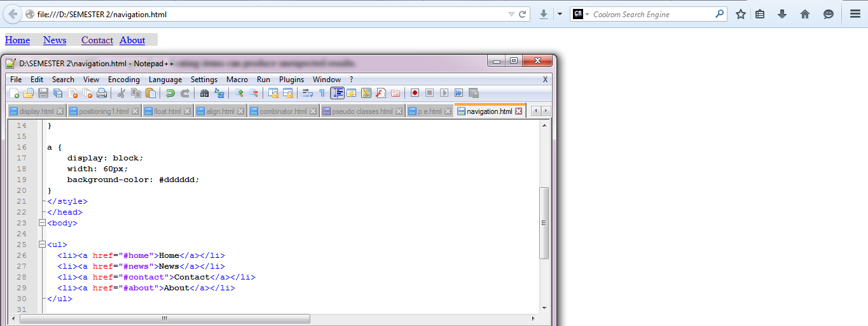This screenshot has height=326, width=868.
Task: Click the Home link on the webpage
Action: pyautogui.click(x=17, y=40)
